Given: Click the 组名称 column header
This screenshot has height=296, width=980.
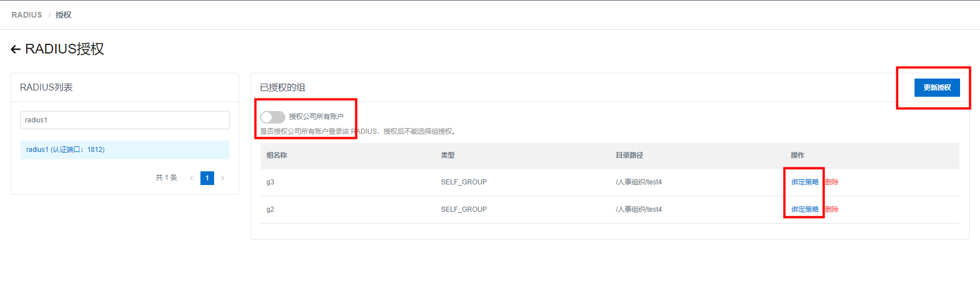Looking at the screenshot, I should click(x=277, y=155).
